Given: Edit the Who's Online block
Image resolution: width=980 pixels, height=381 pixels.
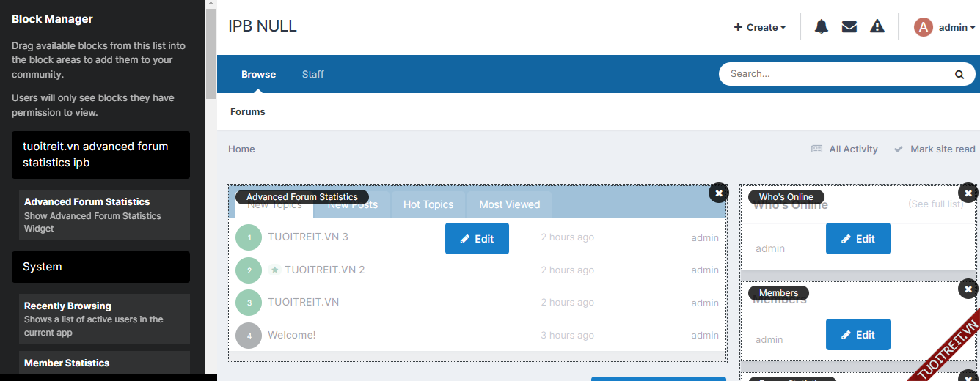Looking at the screenshot, I should 857,239.
